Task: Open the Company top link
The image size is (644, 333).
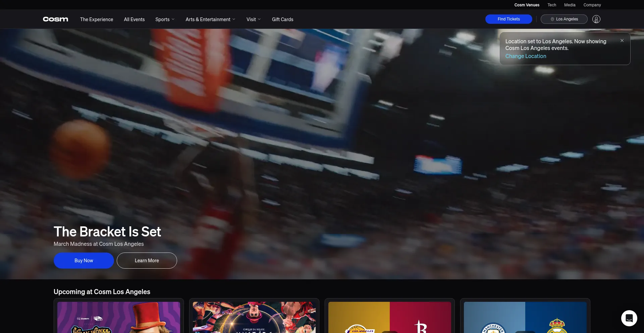Action: click(x=592, y=5)
